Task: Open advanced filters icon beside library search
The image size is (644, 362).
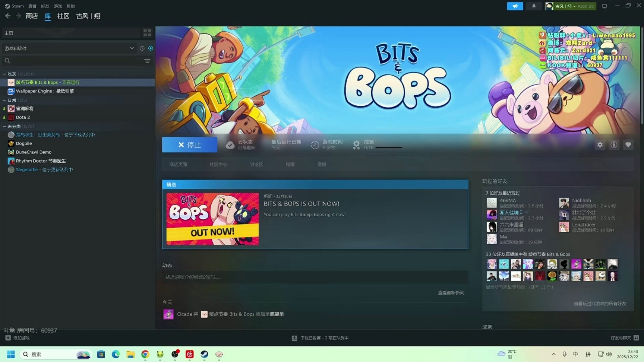Action: click(147, 61)
